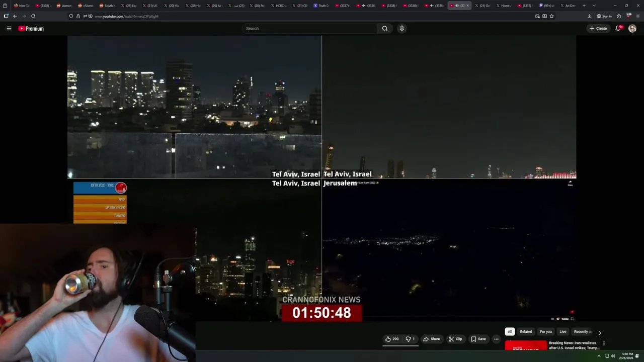644x362 pixels.
Task: Click the YouTube logo in the player bar
Action: pos(565,319)
